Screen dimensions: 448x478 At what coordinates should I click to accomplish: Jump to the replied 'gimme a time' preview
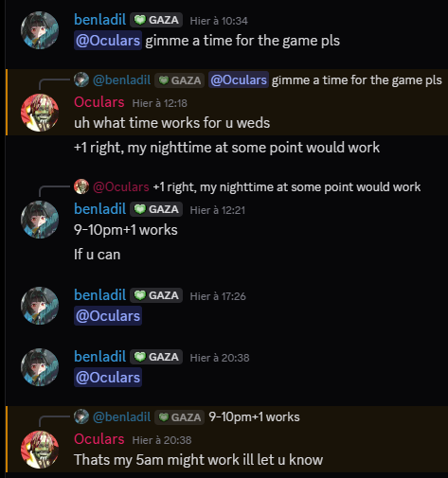click(357, 80)
